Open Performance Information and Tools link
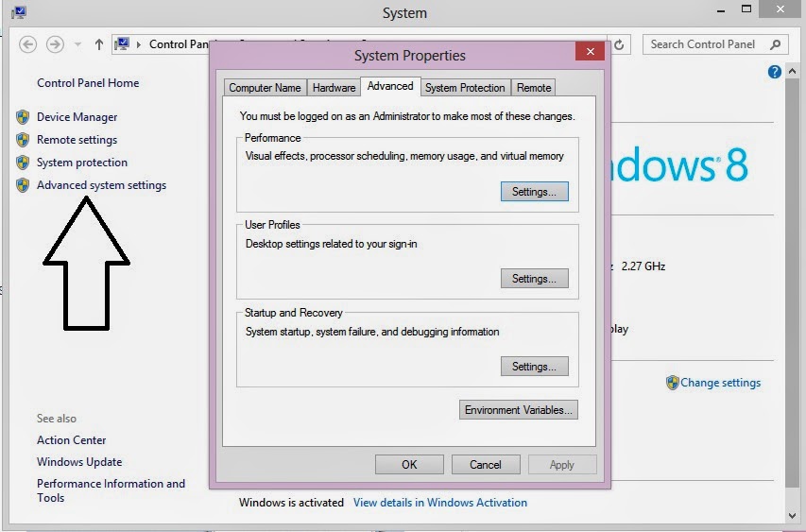Image resolution: width=806 pixels, height=532 pixels. [x=111, y=490]
